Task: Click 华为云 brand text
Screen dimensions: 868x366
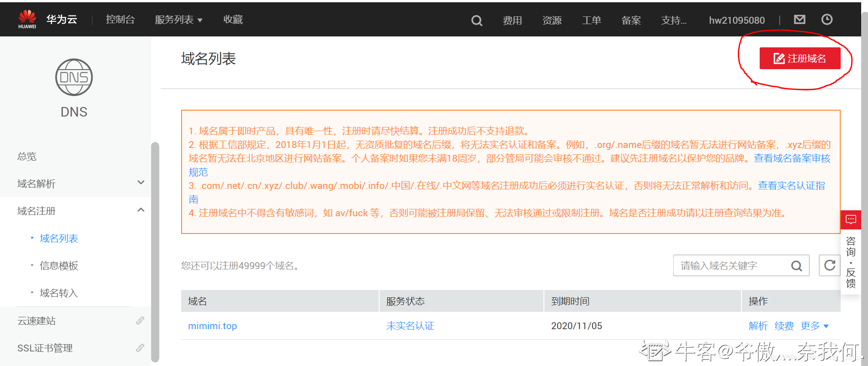Action: [x=61, y=19]
